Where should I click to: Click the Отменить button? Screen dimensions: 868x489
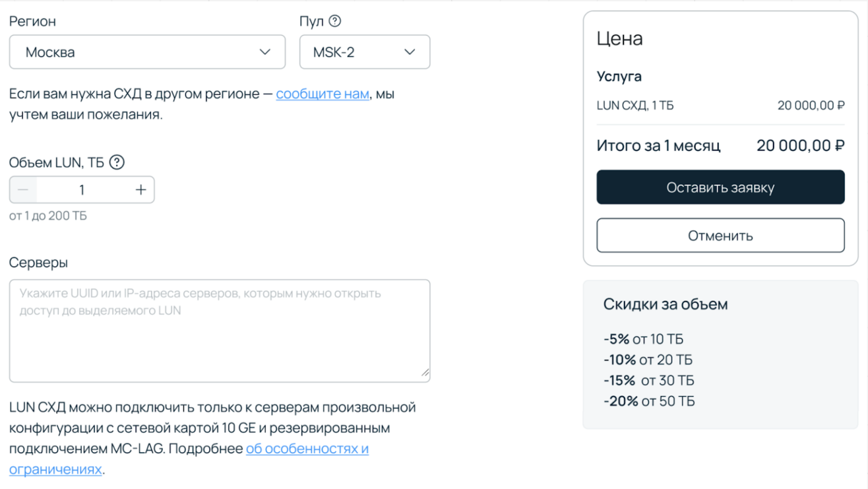[x=719, y=235]
